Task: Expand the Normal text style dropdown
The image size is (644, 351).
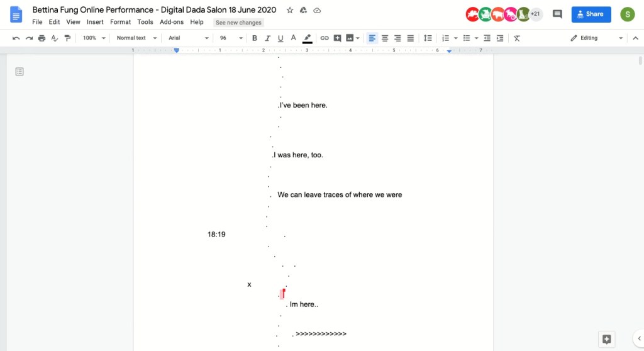Action: [136, 38]
